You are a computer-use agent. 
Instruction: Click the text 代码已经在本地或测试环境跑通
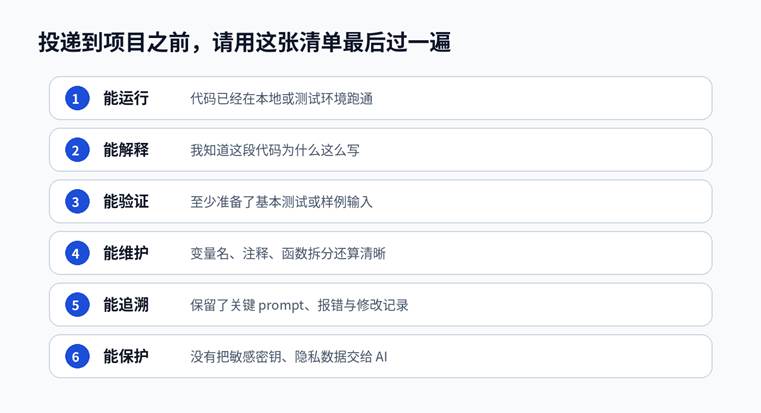click(x=281, y=99)
